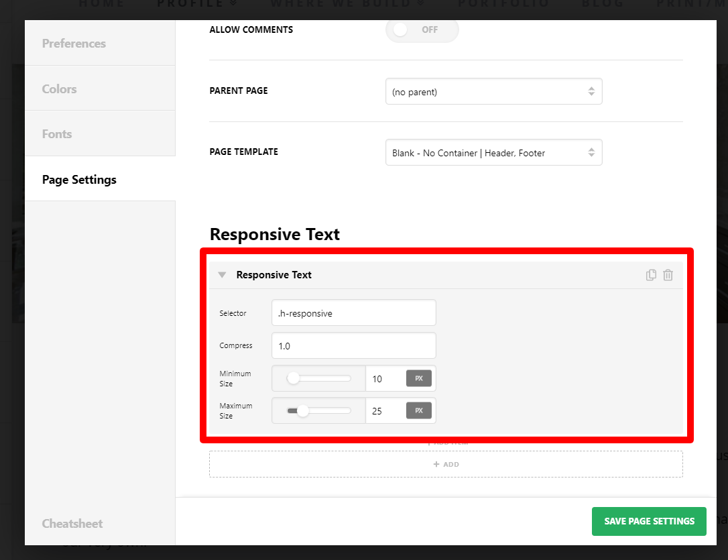Open the Fonts settings tab
The width and height of the screenshot is (728, 560).
click(x=56, y=133)
